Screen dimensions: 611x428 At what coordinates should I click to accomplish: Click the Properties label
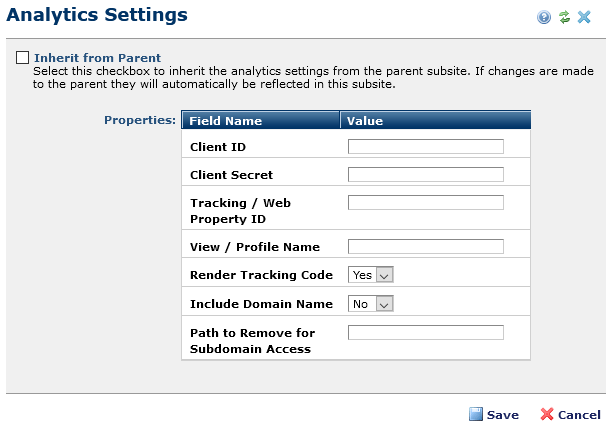[140, 120]
